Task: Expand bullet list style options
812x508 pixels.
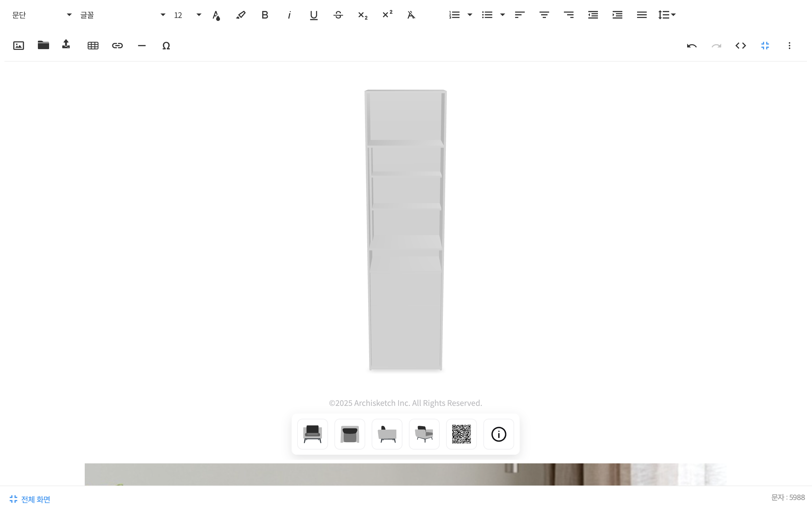Action: (x=502, y=15)
